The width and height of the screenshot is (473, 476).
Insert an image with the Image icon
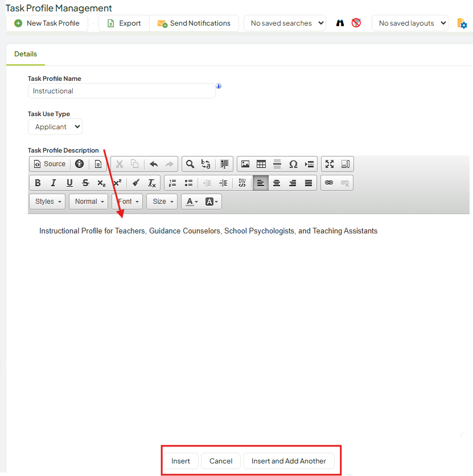click(245, 164)
